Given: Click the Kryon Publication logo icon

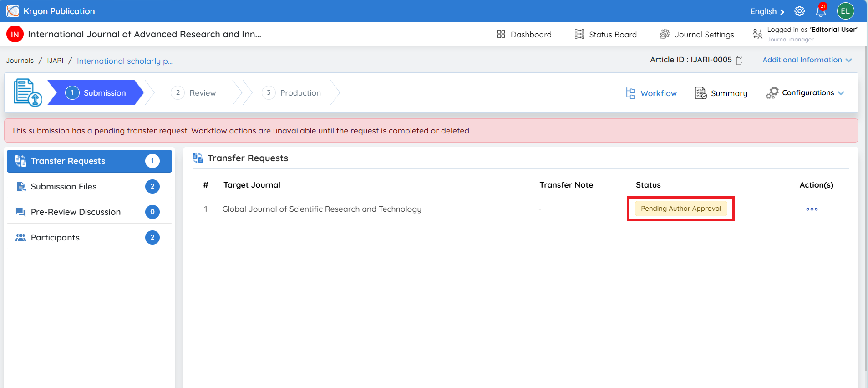Looking at the screenshot, I should [13, 11].
